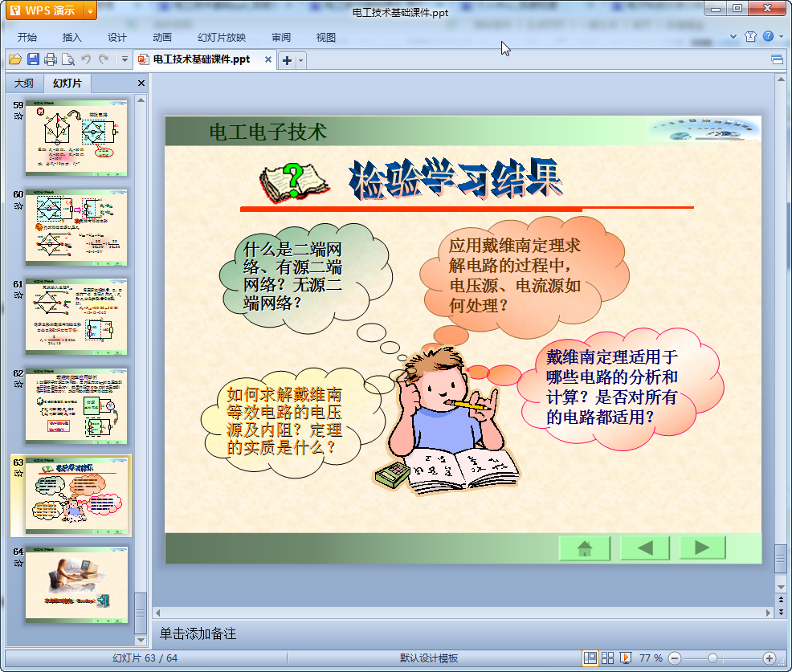The image size is (792, 672).
Task: Open the dropdown arrow next to the Help icon
Action: point(782,36)
